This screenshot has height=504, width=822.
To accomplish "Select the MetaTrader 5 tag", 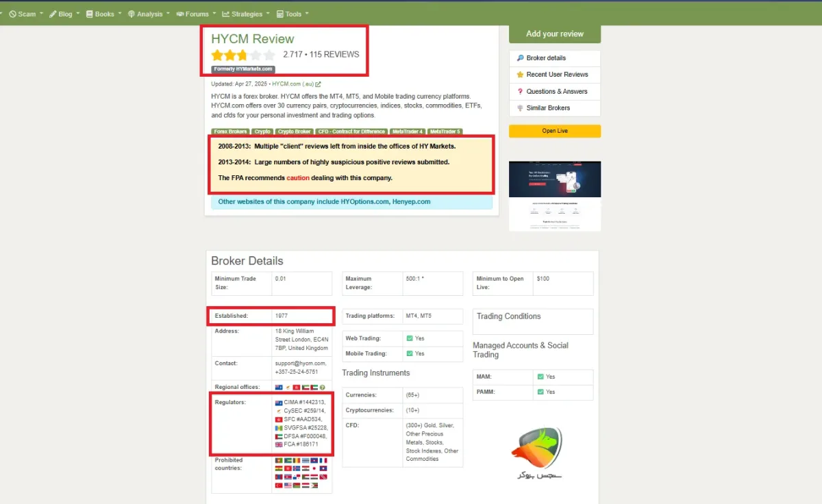I will tap(445, 131).
